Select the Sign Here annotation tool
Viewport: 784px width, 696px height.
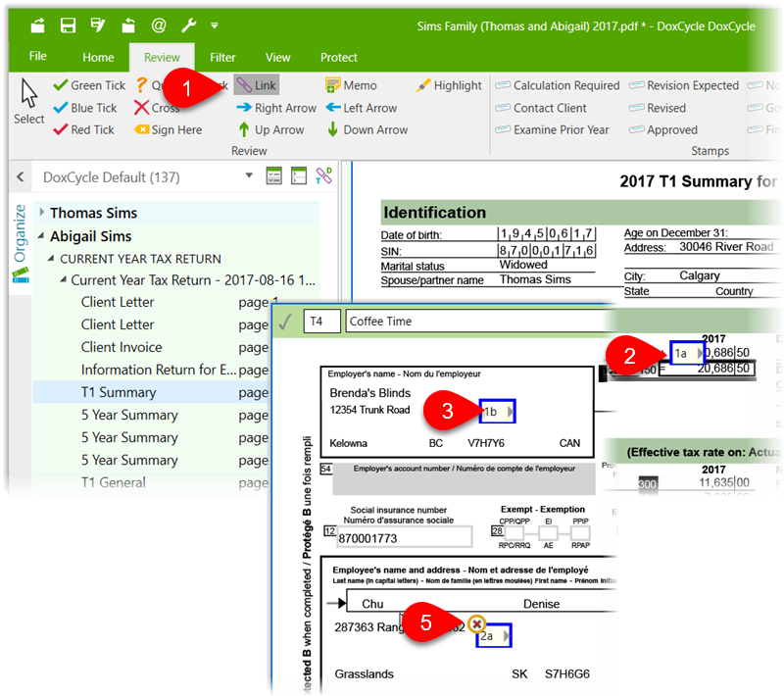[x=169, y=130]
